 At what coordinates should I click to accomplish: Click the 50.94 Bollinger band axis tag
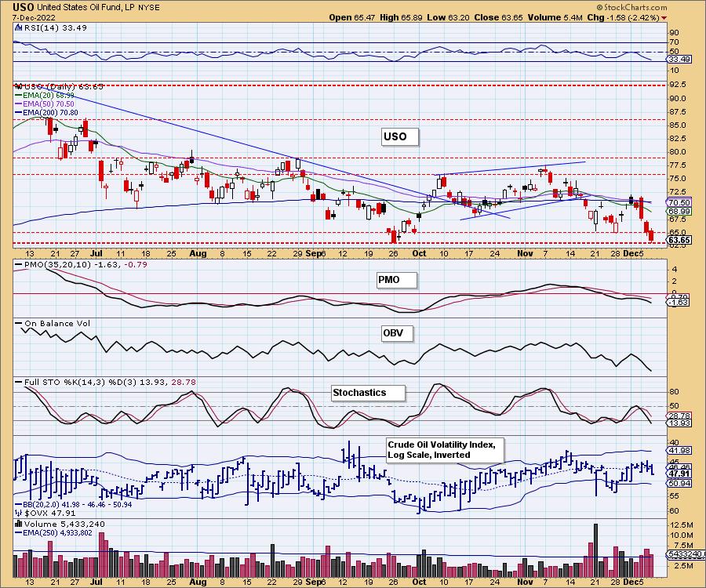[679, 484]
